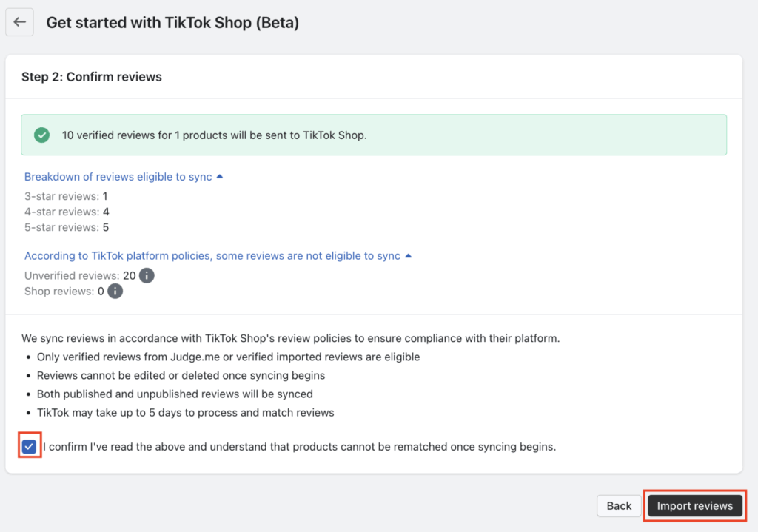Click the green checkmark icon in the banner

tap(42, 135)
